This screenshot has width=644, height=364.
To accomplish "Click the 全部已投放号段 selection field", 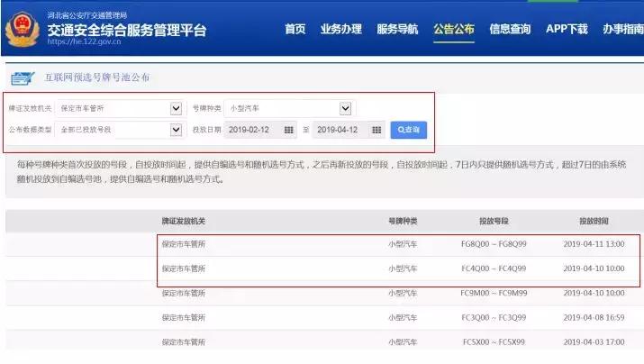I will click(120, 130).
